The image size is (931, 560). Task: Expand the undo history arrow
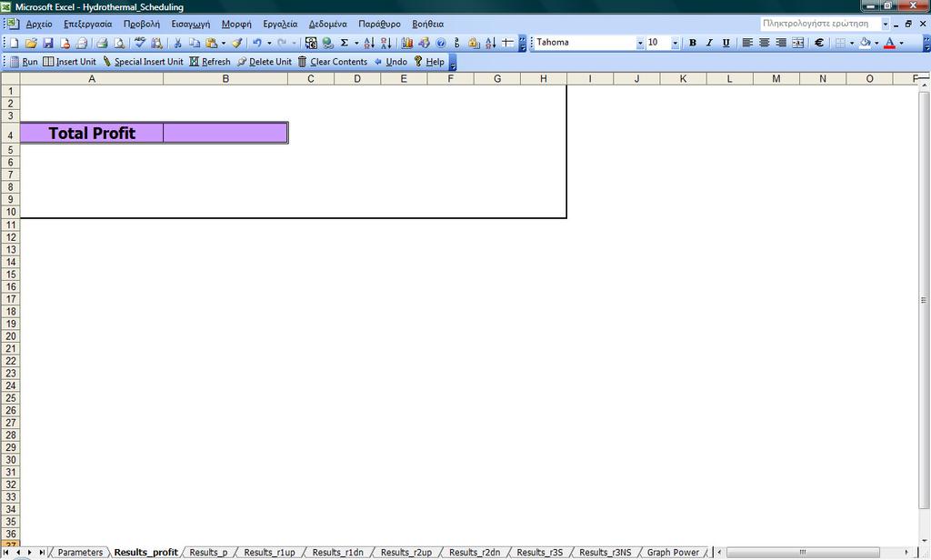coord(269,43)
